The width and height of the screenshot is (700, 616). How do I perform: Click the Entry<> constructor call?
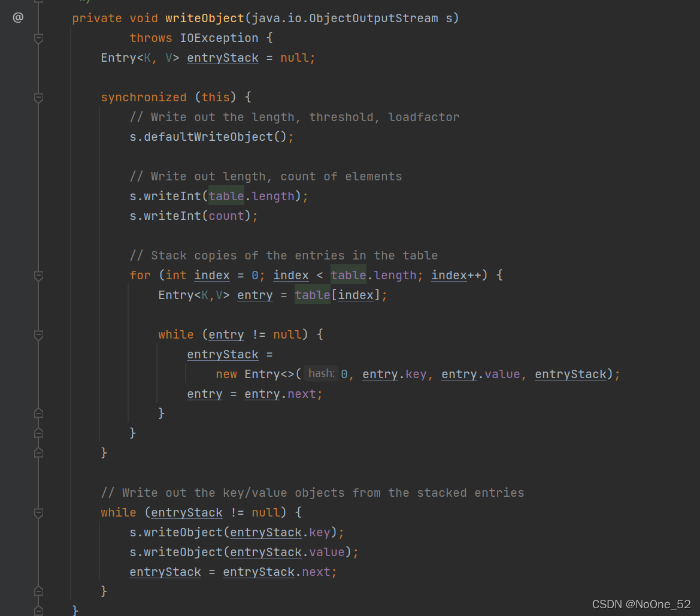(x=269, y=375)
